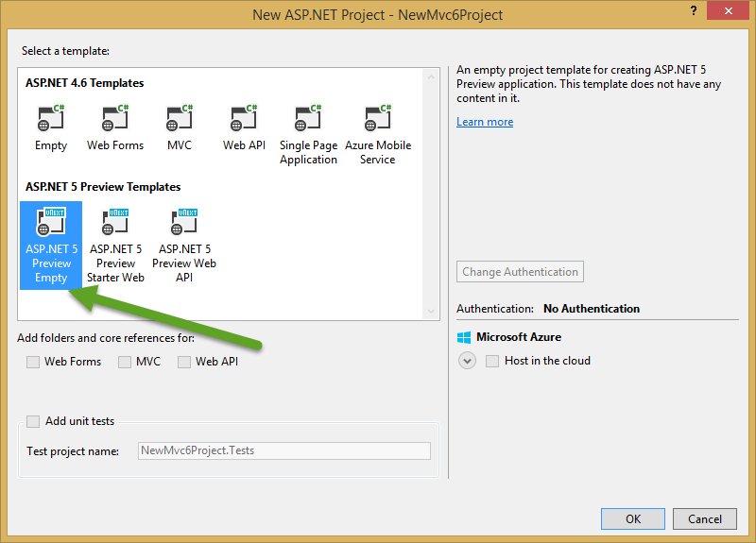Screen dimensions: 756x543
Task: Open the Learn more link
Action: pos(485,122)
